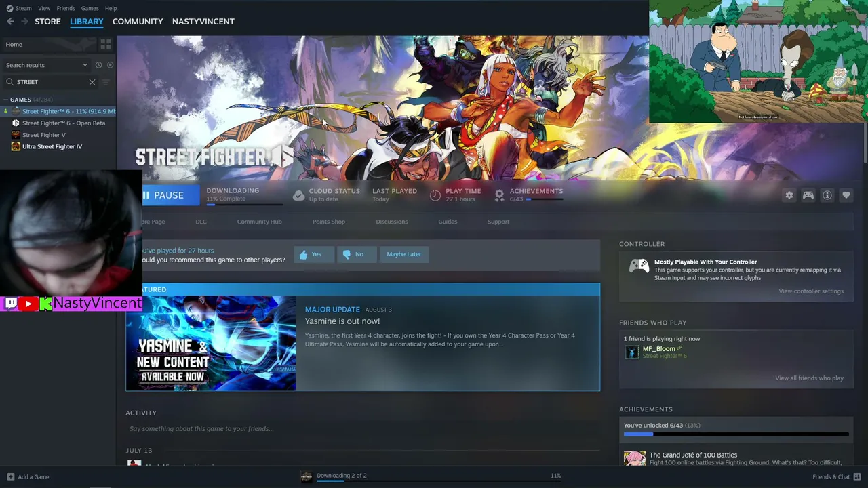Click the cloud status icon

tap(298, 195)
